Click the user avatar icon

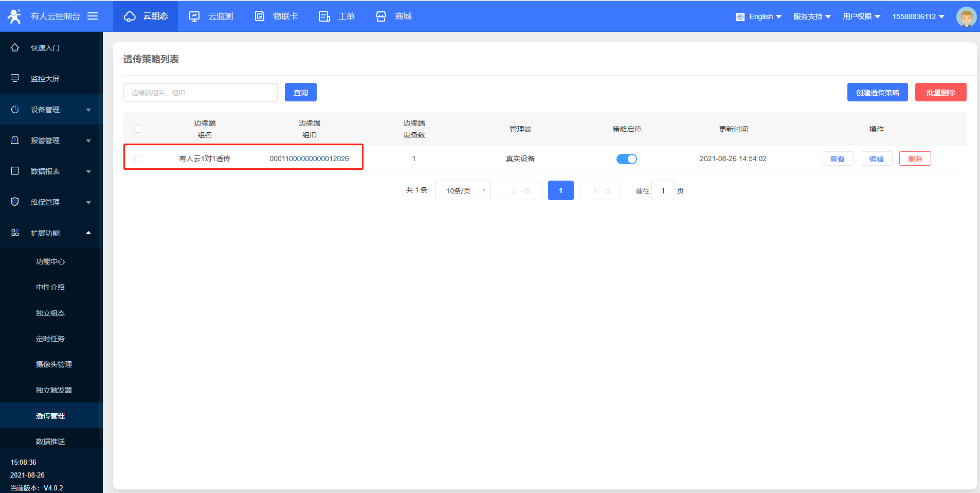[966, 16]
